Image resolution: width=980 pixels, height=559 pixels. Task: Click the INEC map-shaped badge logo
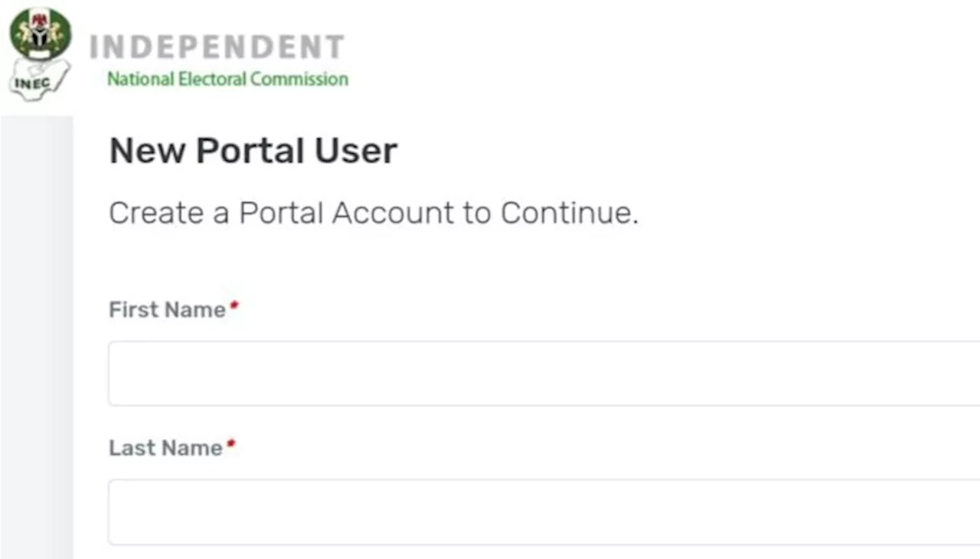click(38, 80)
